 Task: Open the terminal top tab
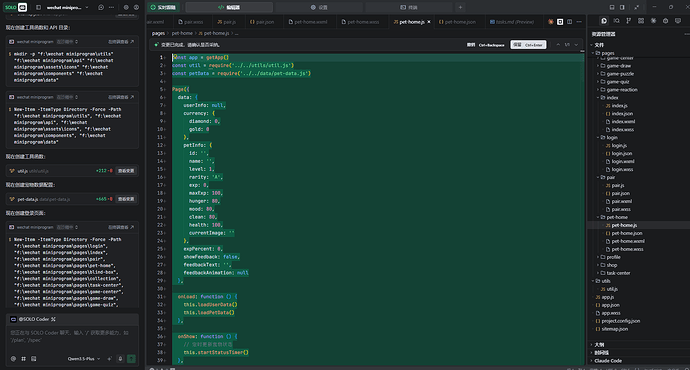click(x=409, y=7)
